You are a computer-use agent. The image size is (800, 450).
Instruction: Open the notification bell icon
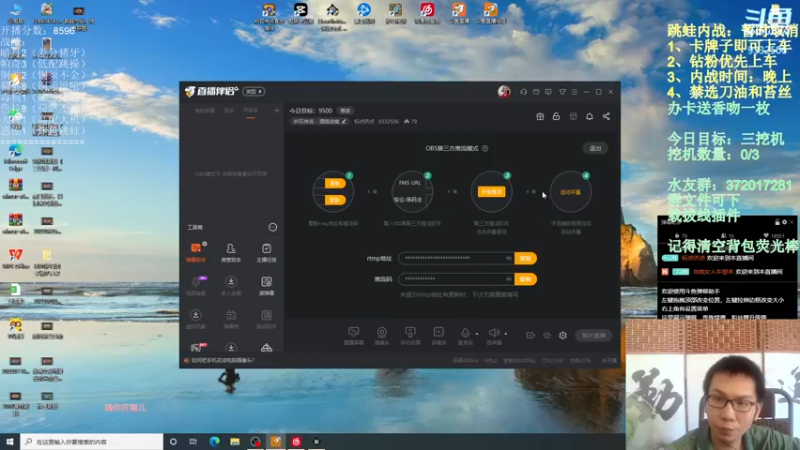click(x=589, y=116)
